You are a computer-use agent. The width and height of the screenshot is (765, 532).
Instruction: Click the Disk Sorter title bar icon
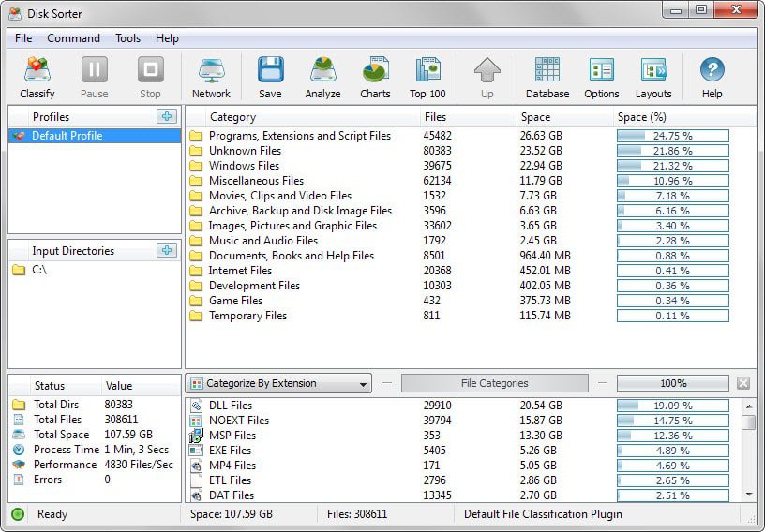(x=15, y=13)
